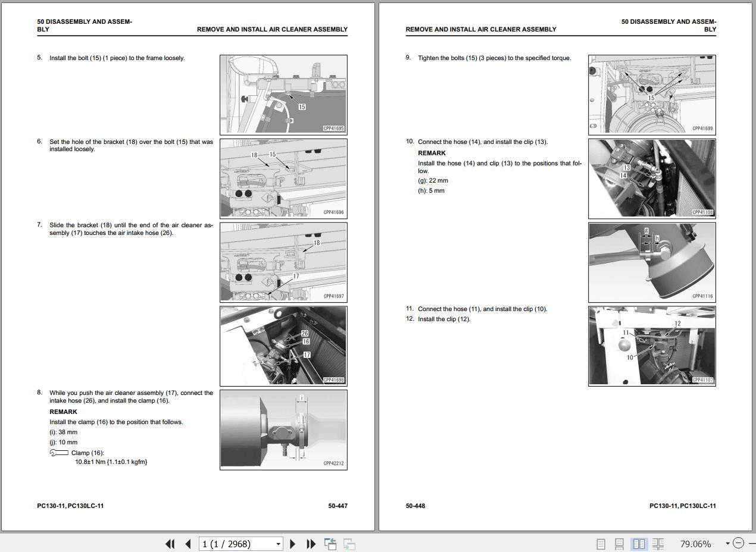
Task: Click the wrench torque icon beside Clamp (16)
Action: pos(59,453)
